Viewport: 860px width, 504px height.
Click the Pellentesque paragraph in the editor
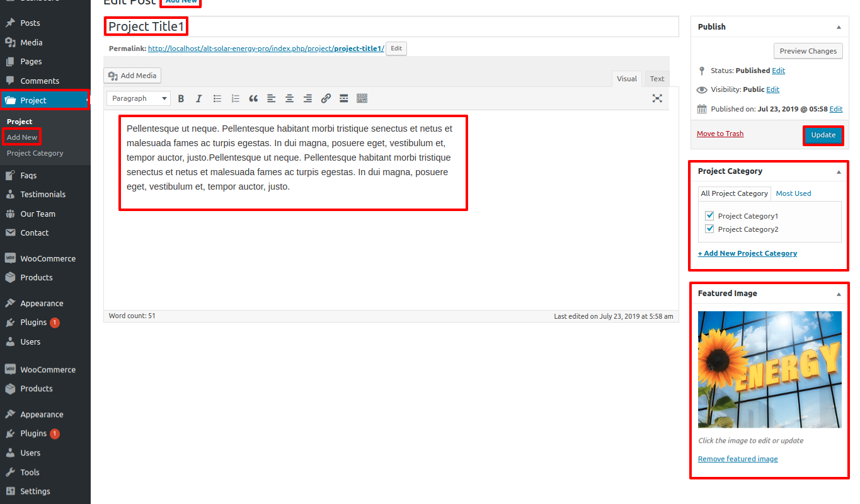289,157
